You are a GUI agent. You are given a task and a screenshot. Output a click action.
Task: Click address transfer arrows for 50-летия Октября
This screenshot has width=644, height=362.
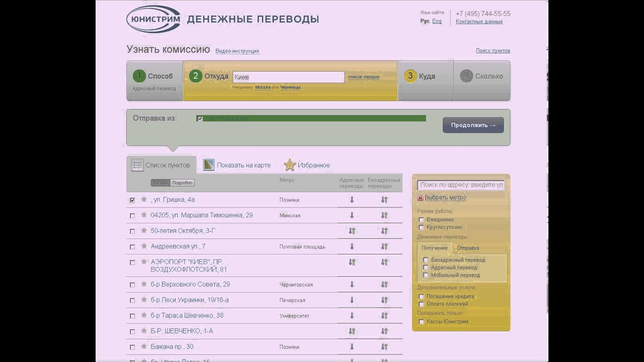coord(352,231)
